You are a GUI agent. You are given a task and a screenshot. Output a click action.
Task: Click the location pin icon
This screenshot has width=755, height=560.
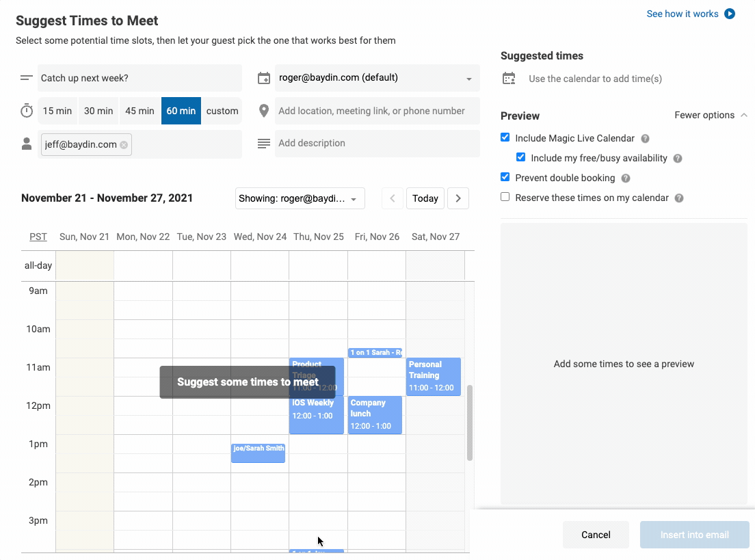point(264,111)
